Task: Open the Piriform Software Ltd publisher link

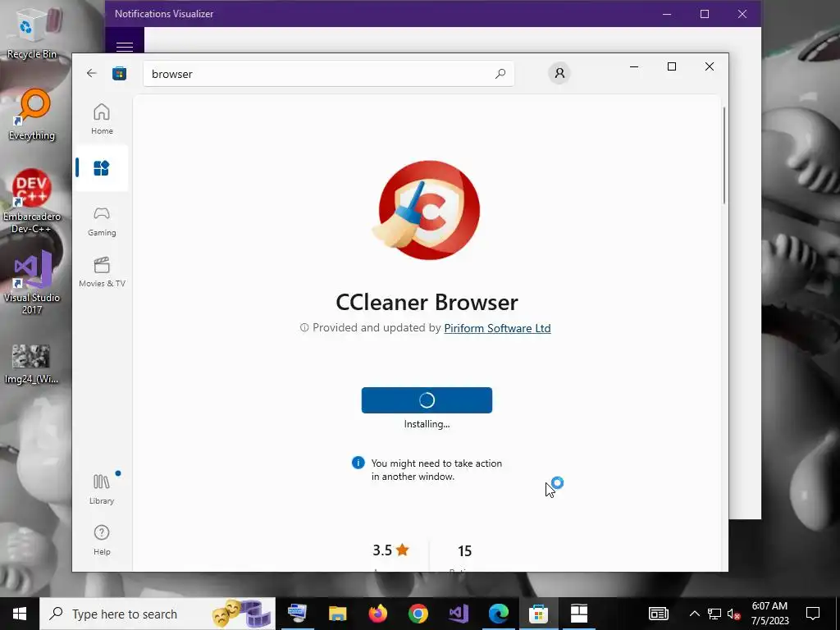Action: (x=497, y=328)
